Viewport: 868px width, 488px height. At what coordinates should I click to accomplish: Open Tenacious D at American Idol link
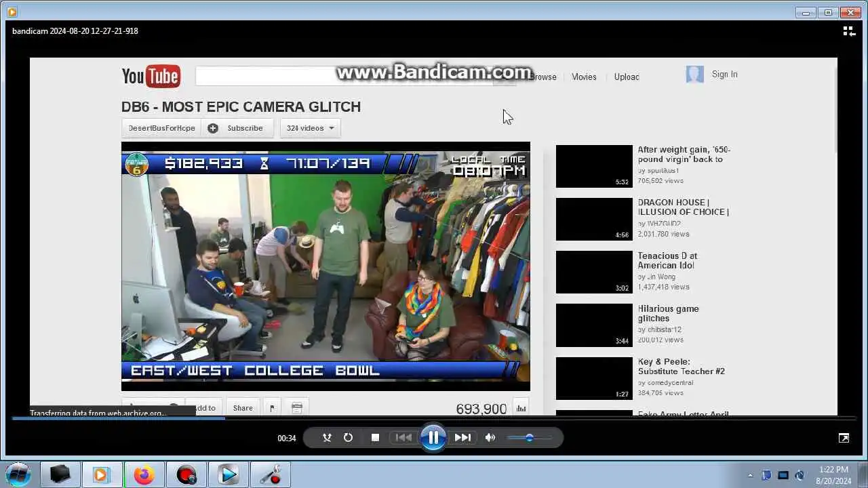tap(667, 260)
